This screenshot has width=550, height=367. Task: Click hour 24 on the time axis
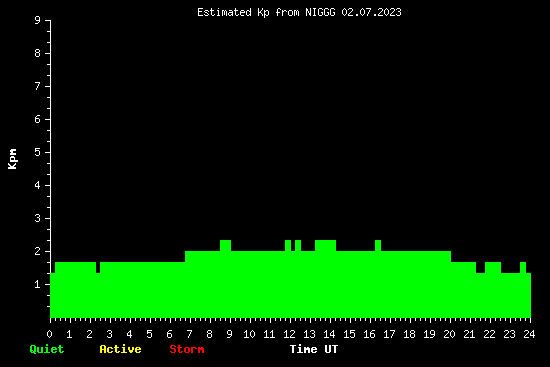click(529, 334)
